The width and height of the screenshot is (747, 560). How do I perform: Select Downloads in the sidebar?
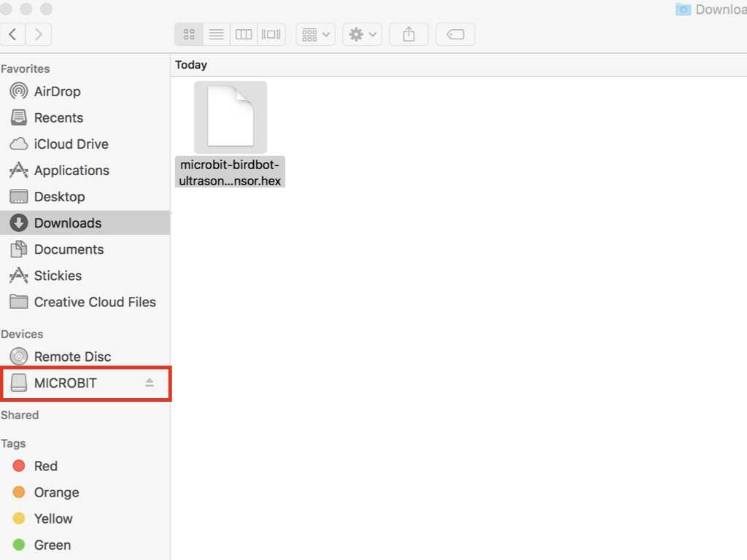[85, 223]
